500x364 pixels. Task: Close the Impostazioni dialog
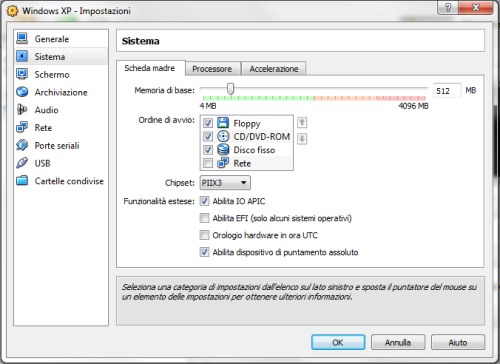click(476, 7)
